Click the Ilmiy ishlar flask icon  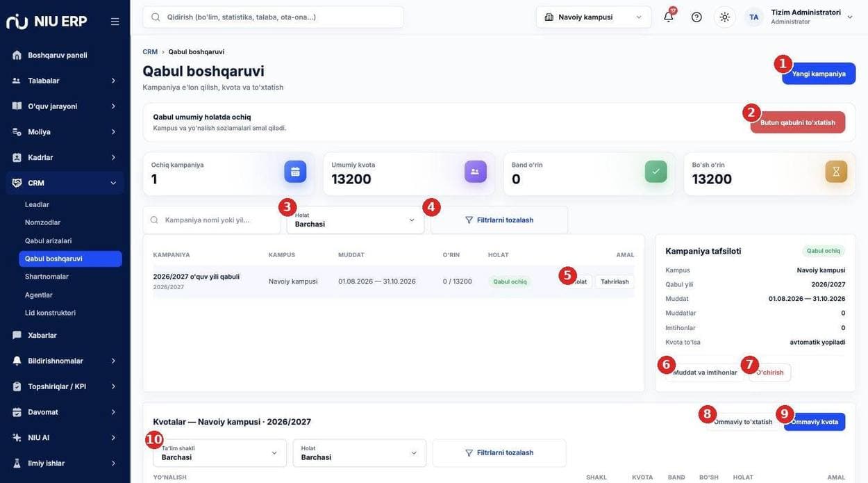click(17, 464)
